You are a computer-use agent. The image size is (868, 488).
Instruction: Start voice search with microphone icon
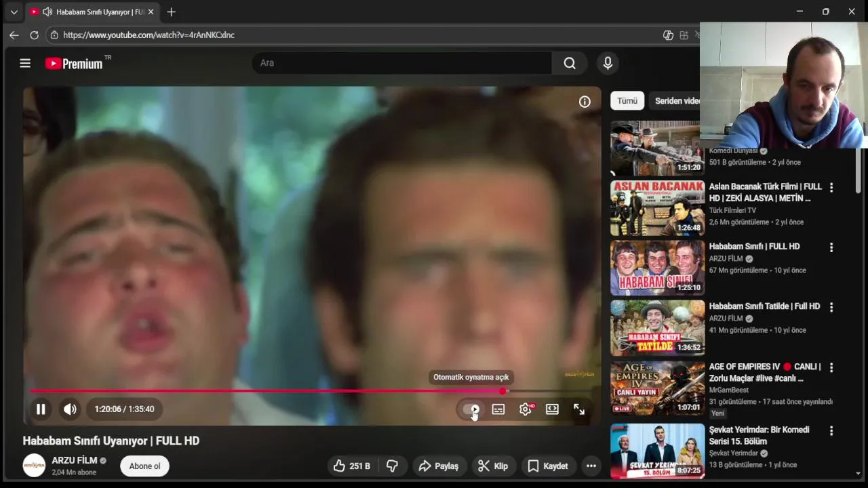pyautogui.click(x=608, y=63)
